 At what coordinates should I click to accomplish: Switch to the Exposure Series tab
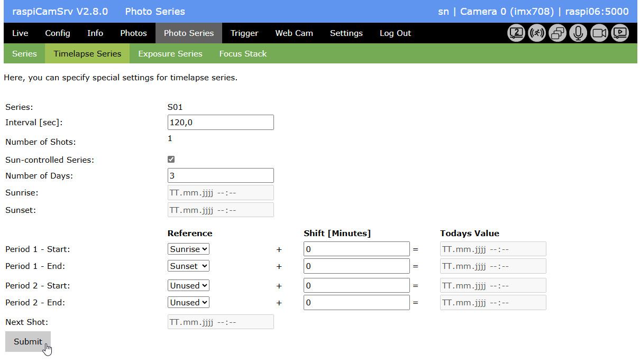pos(170,54)
